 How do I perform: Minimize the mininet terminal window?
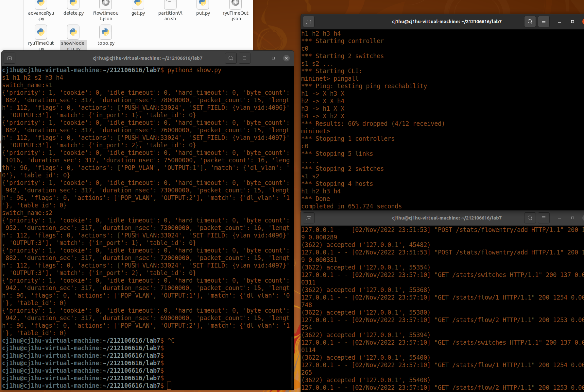click(x=559, y=22)
